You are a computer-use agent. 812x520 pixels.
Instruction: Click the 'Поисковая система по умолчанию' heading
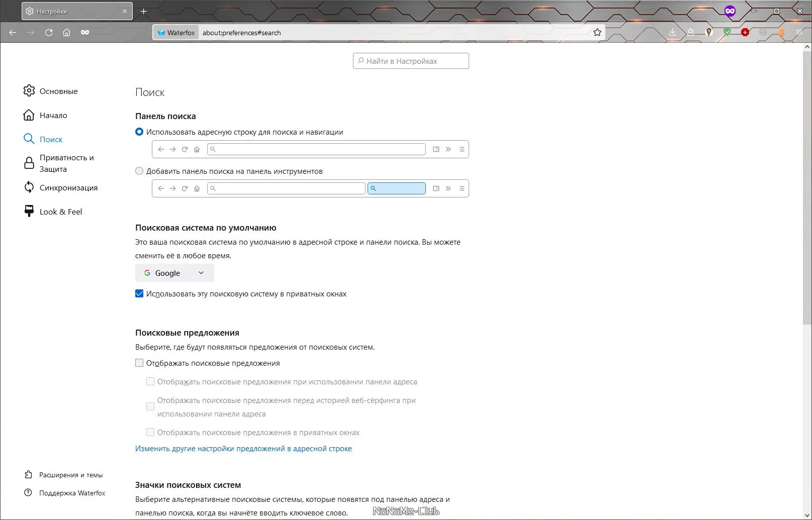[206, 228]
